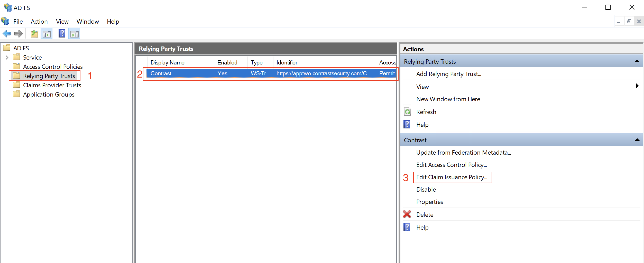Image resolution: width=644 pixels, height=263 pixels.
Task: Toggle the Show/Hide Action Pane icon
Action: pos(75,34)
